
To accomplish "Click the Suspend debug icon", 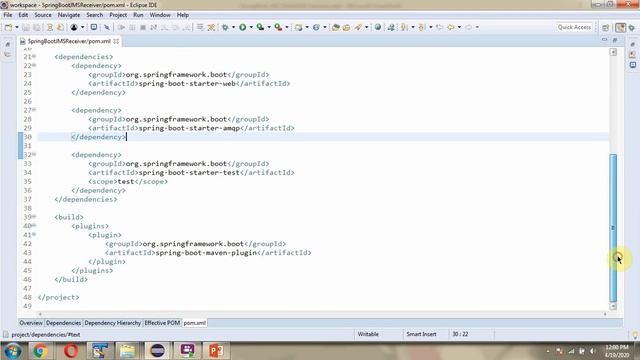I will pyautogui.click(x=132, y=27).
